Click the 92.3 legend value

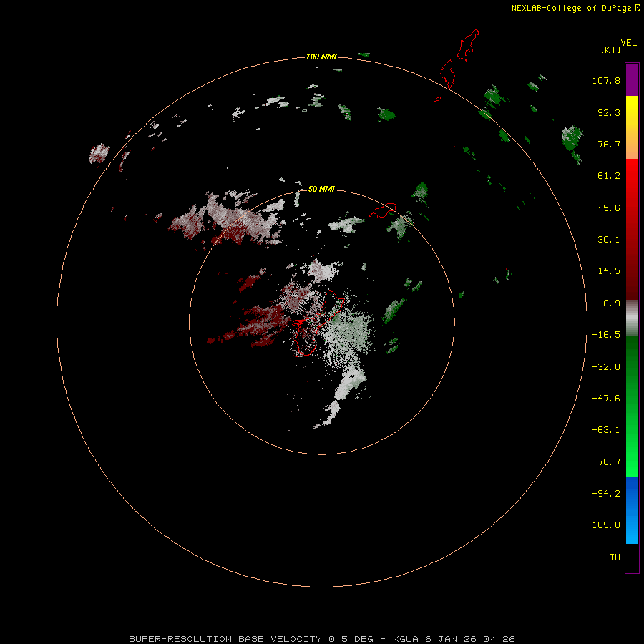click(609, 112)
